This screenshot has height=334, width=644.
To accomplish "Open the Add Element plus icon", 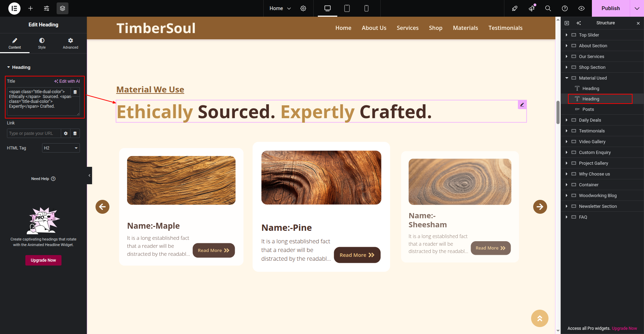I will coord(31,8).
